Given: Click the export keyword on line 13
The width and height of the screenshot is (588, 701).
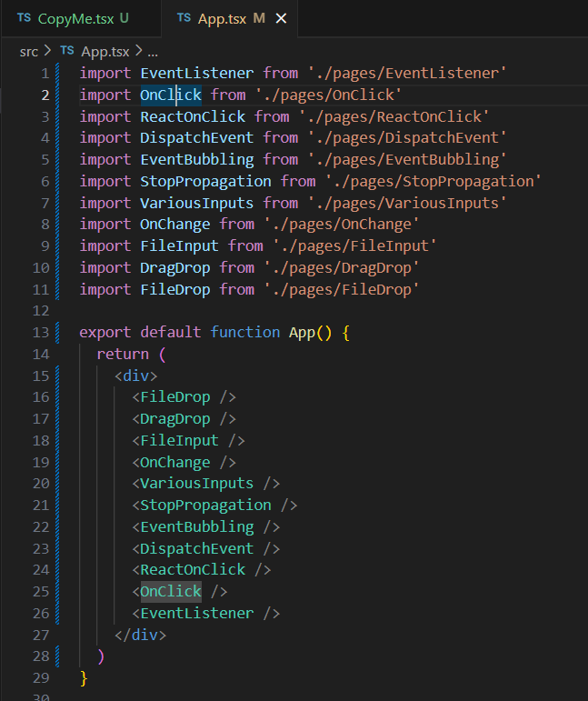Looking at the screenshot, I should [x=105, y=333].
